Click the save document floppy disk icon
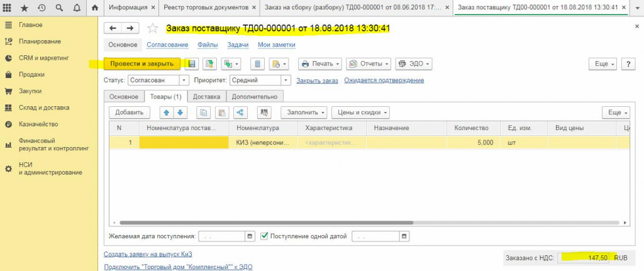The width and height of the screenshot is (644, 271). coord(192,64)
